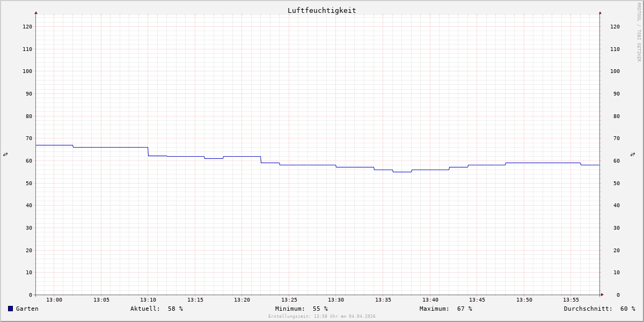Click the percent unit label of the left axis

(x=5, y=155)
